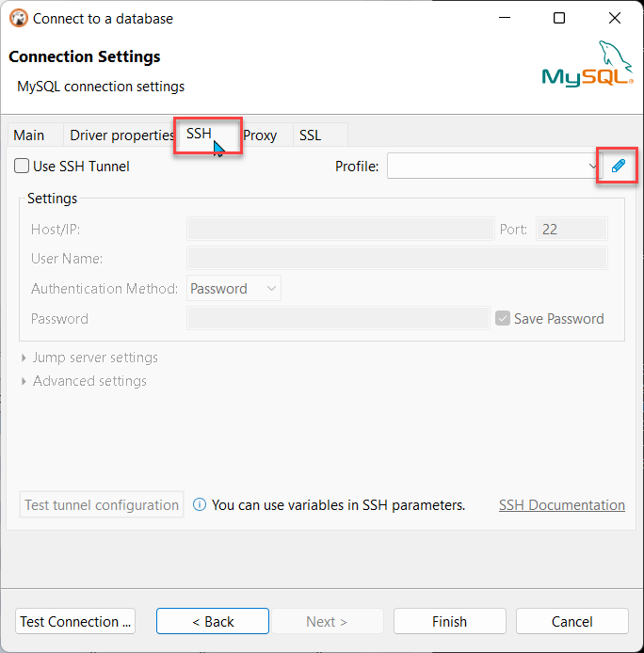Click the Finish button
This screenshot has height=653, width=644.
[449, 621]
